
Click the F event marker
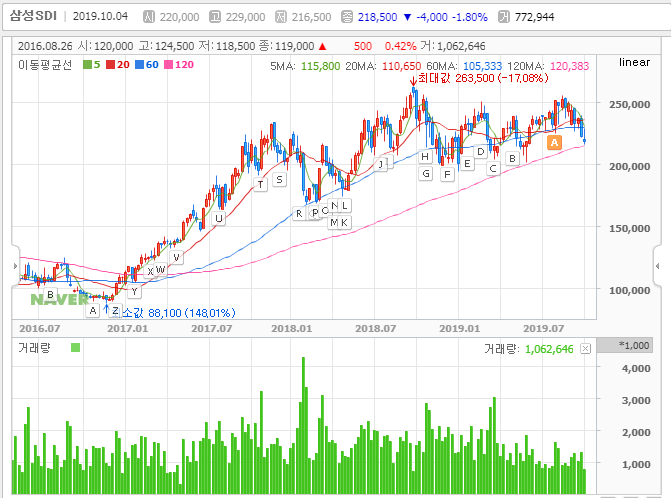coord(447,174)
